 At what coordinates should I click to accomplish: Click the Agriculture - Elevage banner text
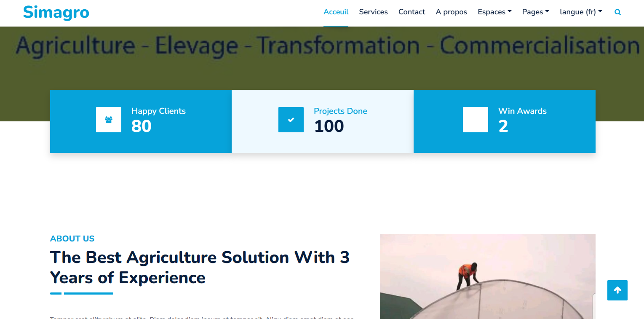coord(327,46)
